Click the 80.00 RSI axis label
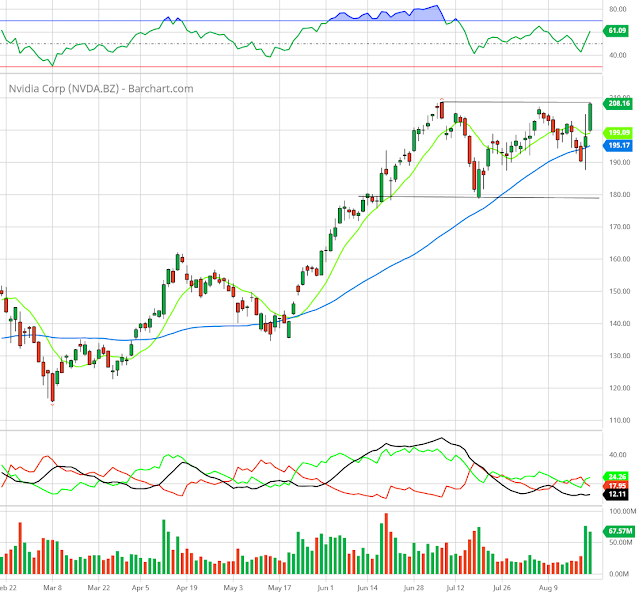 point(618,9)
